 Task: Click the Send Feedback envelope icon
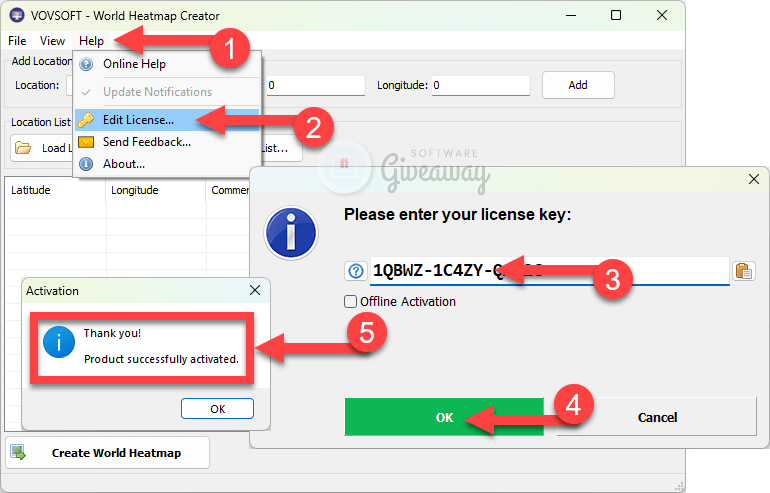tap(86, 142)
